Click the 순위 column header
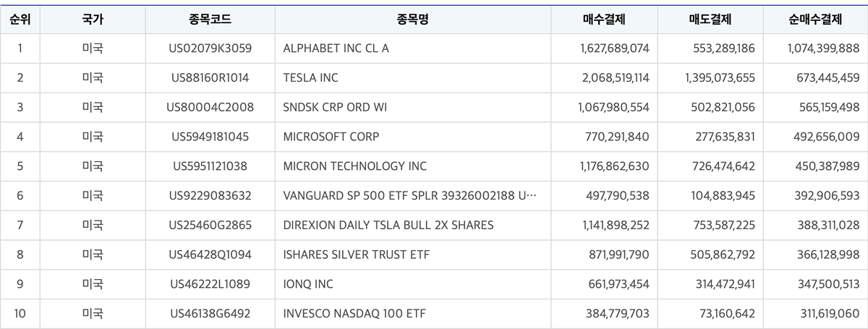This screenshot has width=868, height=329. click(x=20, y=20)
